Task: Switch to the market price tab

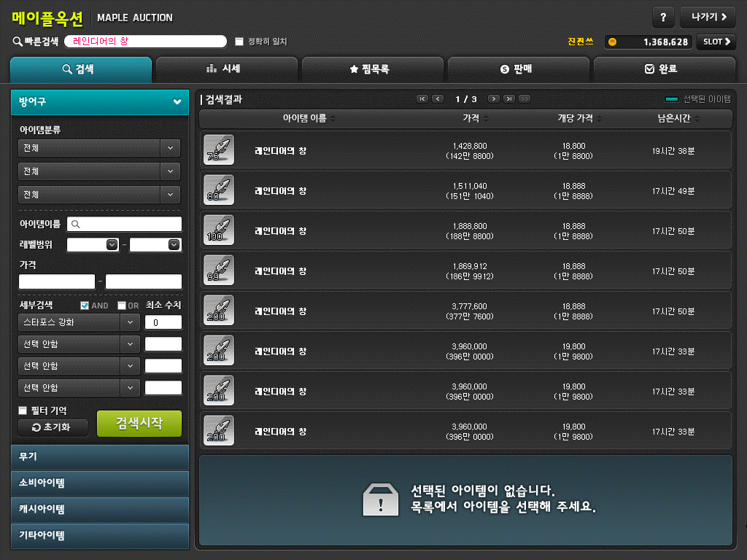Action: tap(227, 69)
